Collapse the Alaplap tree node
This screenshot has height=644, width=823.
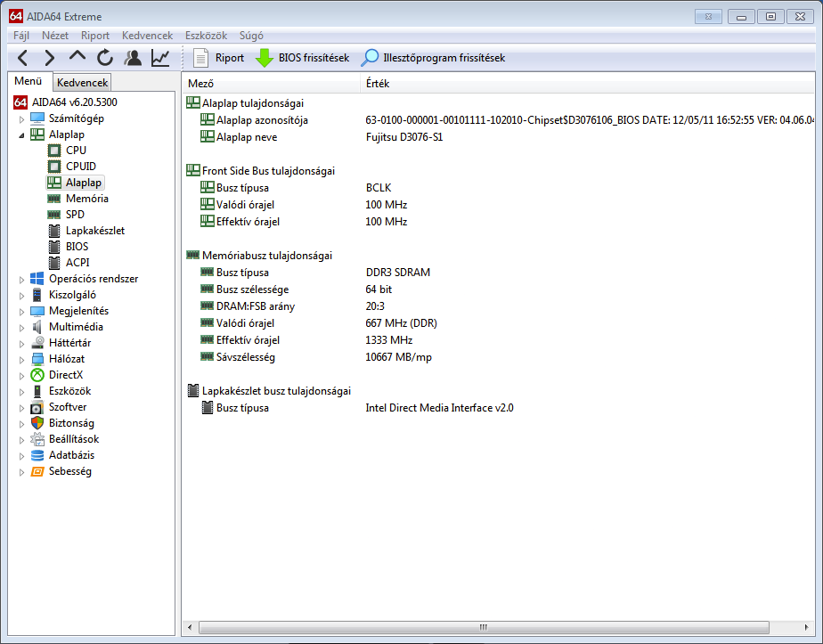[21, 135]
